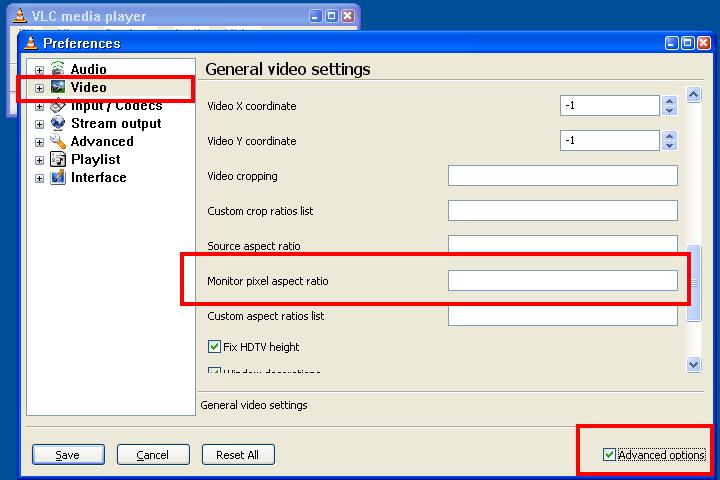Click the Source aspect ratio label

pos(253,246)
